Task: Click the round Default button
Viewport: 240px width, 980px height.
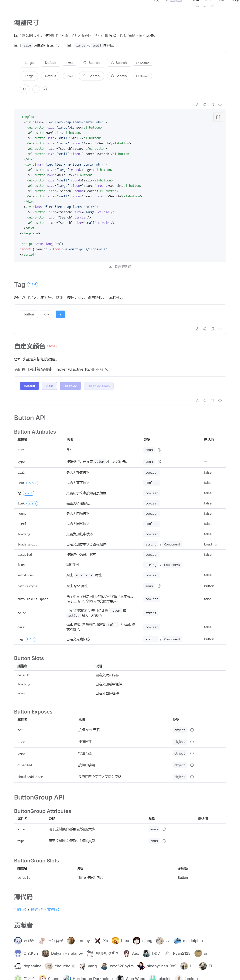Action: click(51, 76)
